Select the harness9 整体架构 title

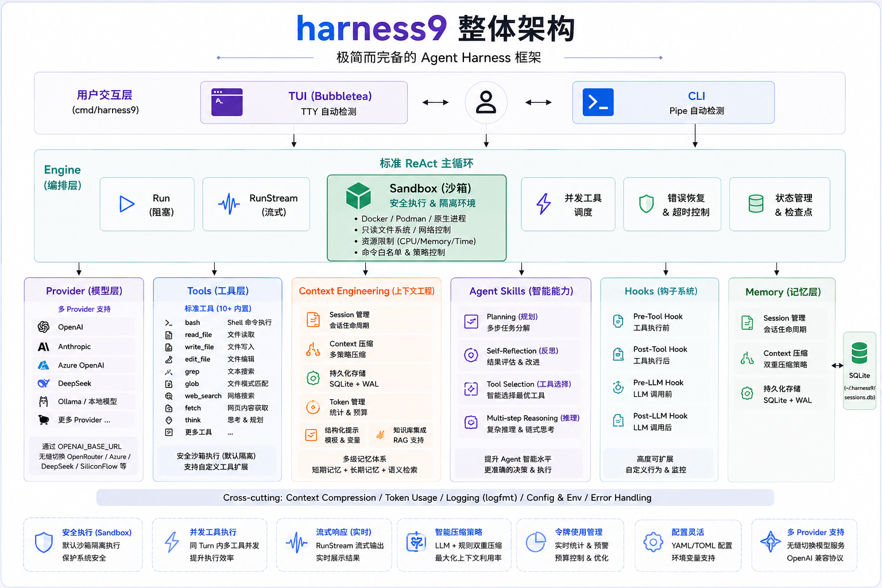pyautogui.click(x=435, y=29)
